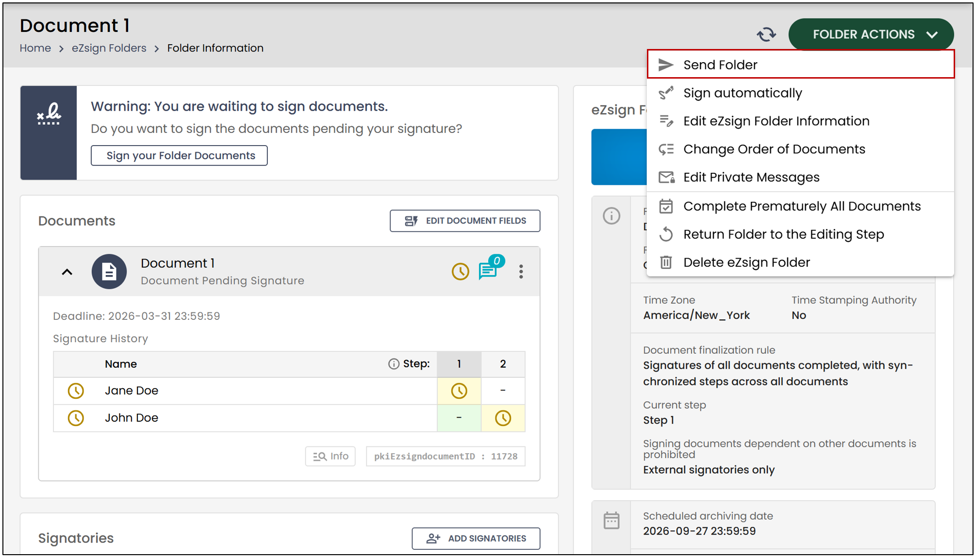This screenshot has width=975, height=560.
Task: Click John Doe's step 2 clock icon
Action: pos(503,418)
